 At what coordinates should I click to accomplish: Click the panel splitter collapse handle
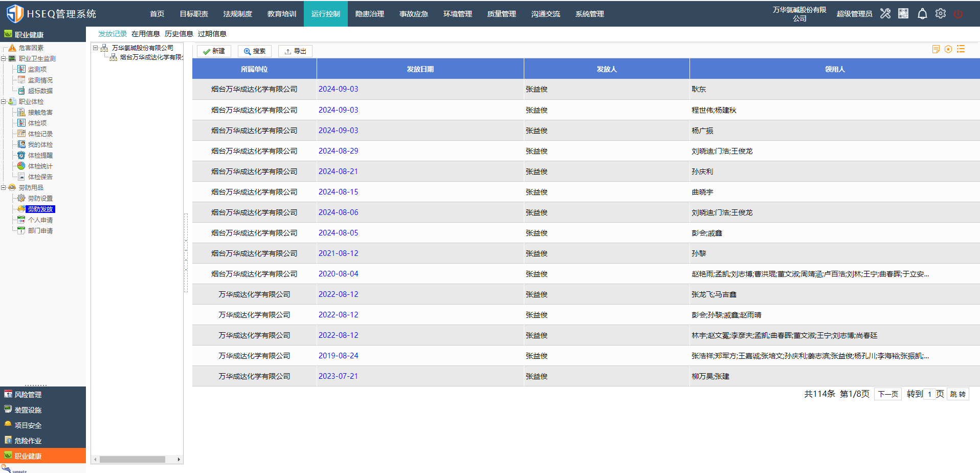[x=186, y=253]
